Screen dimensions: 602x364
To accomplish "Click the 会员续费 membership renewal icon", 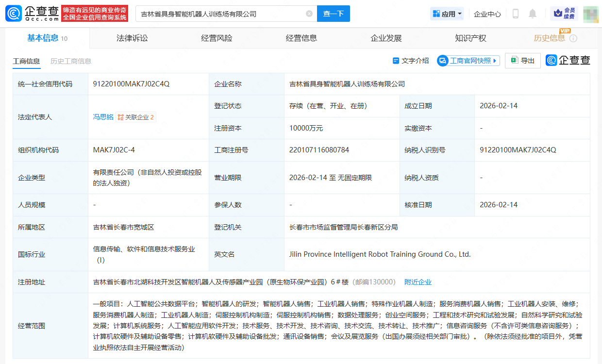I will click(563, 14).
